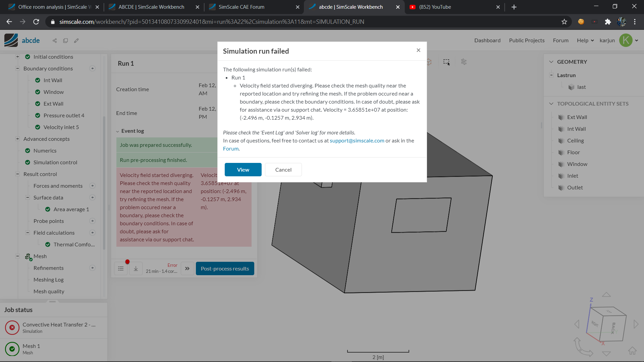This screenshot has height=362, width=644.
Task: Click the support@simscale.com email link
Action: tap(357, 141)
